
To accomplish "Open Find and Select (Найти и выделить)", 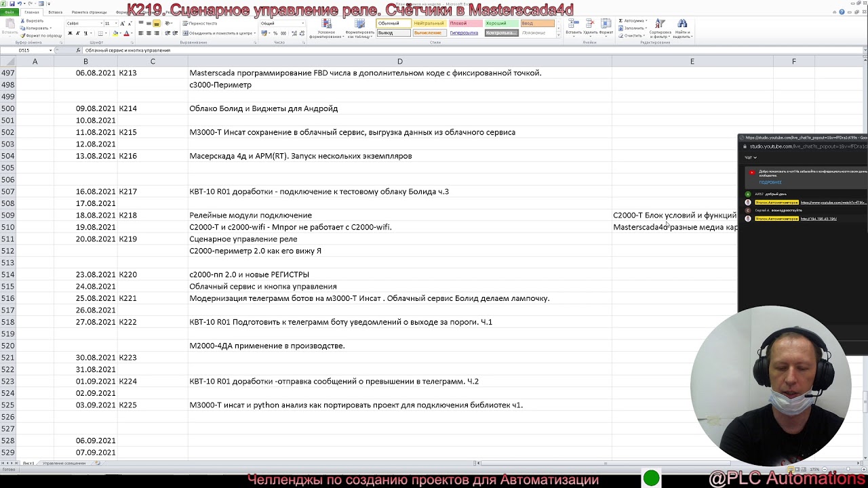I will (x=682, y=28).
